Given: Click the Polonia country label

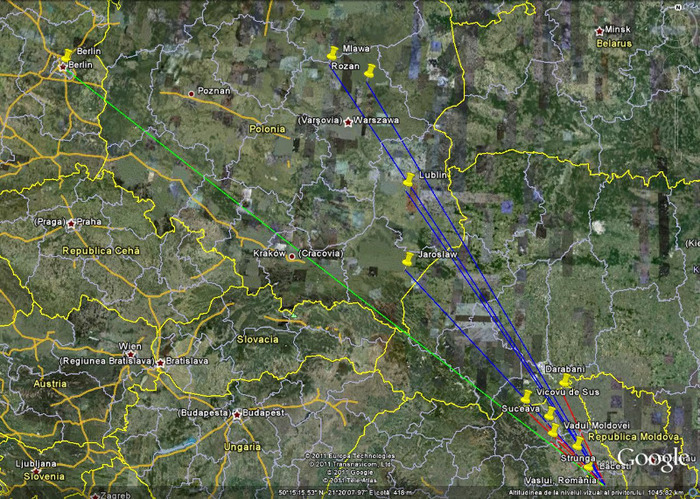Looking at the screenshot, I should click(267, 129).
